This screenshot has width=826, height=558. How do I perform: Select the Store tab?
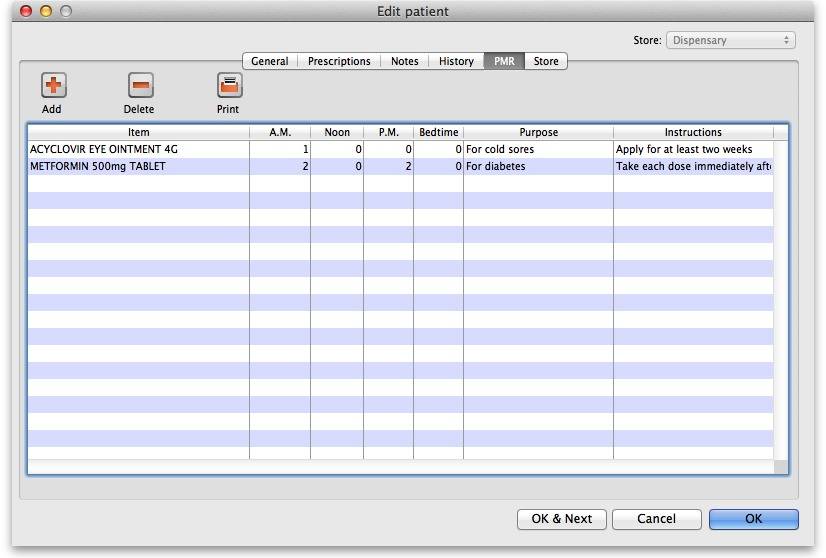(x=546, y=61)
